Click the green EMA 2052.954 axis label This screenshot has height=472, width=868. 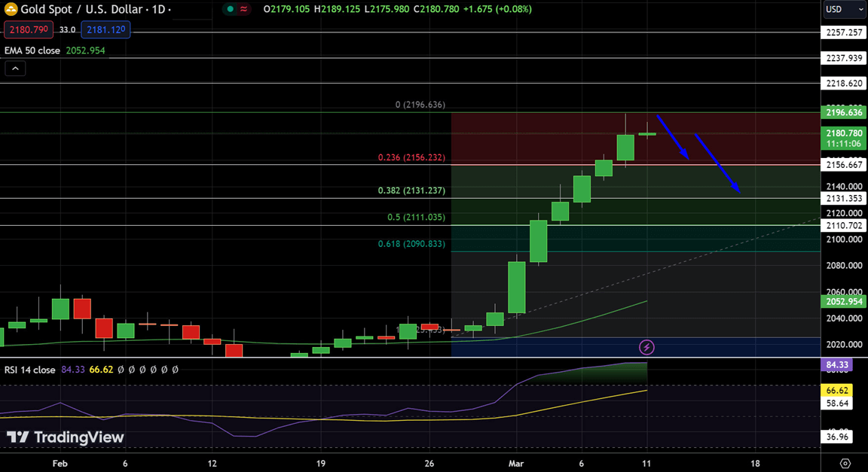[x=844, y=301]
